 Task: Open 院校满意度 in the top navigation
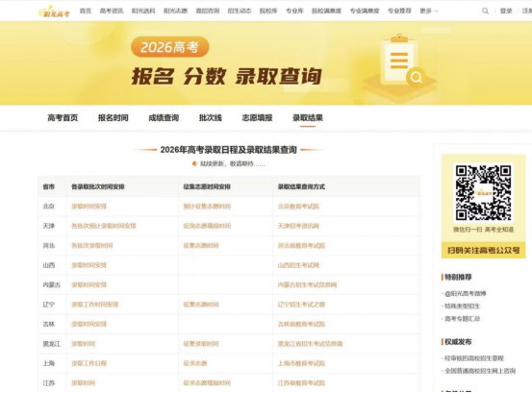[326, 11]
